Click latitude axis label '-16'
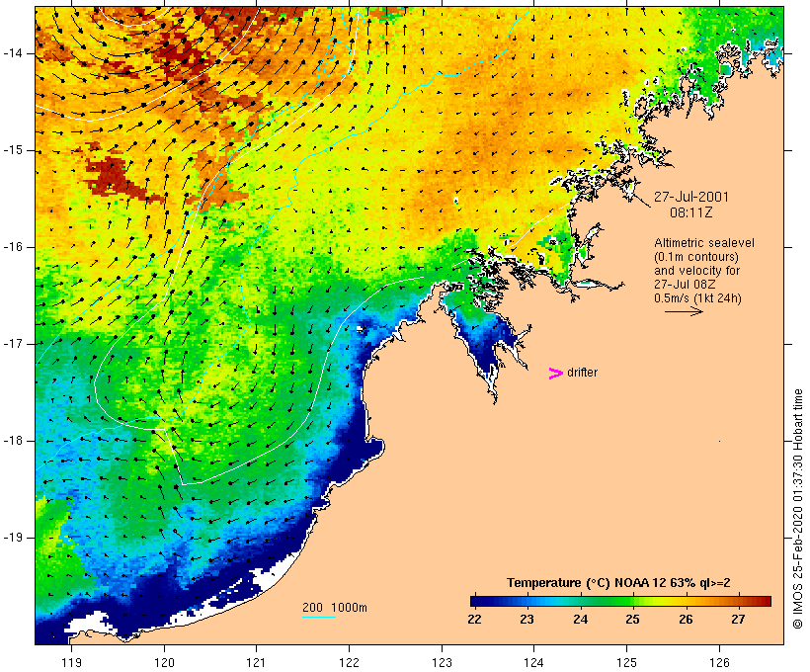 coord(13,247)
